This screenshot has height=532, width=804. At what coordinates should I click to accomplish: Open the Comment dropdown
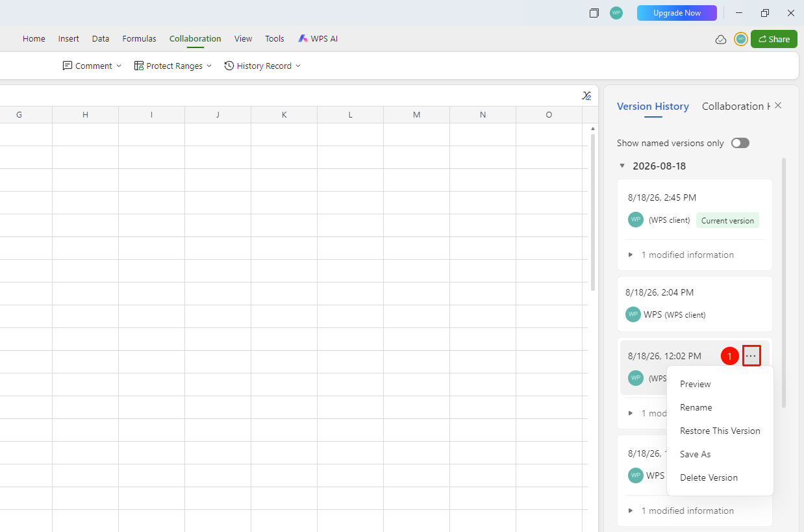[92, 66]
